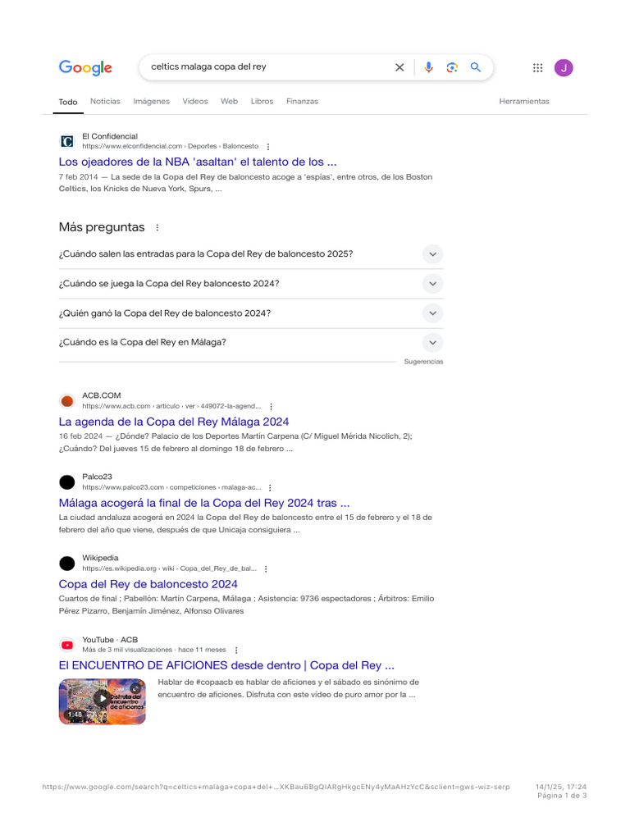Click into the search field with 'celtics malaga copa del rey'
630x840 pixels.
pyautogui.click(x=268, y=67)
